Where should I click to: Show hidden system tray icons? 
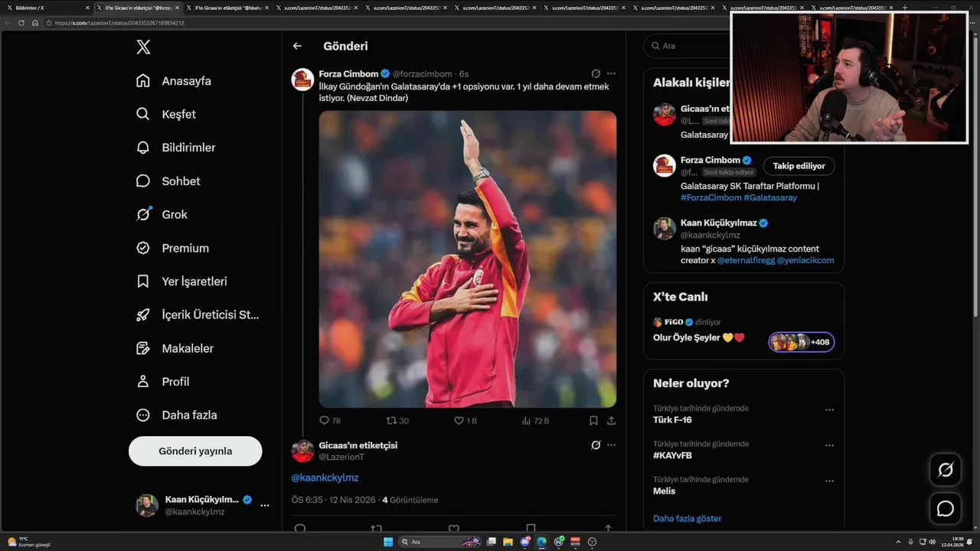[x=898, y=542]
